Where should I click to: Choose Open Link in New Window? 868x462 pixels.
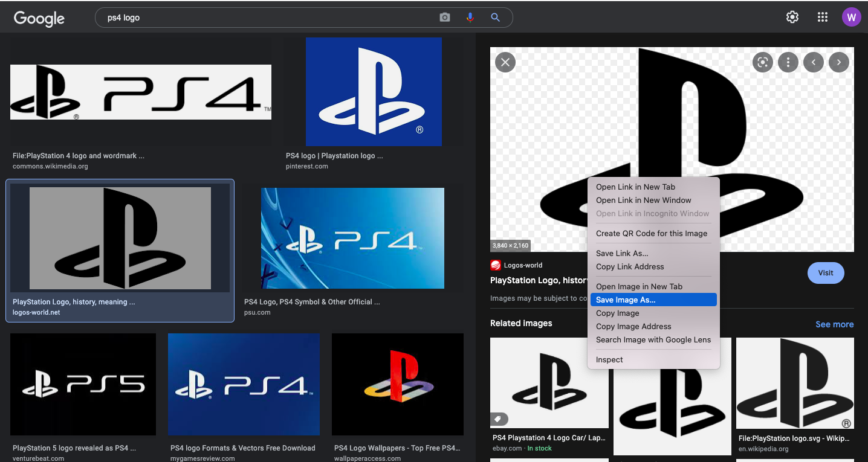click(x=653, y=201)
